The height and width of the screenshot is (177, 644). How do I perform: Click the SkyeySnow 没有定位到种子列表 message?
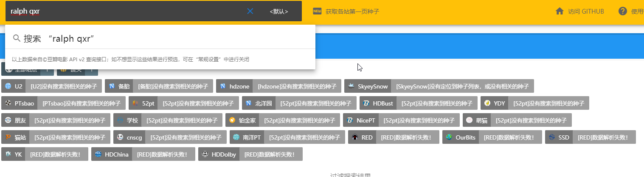(x=462, y=86)
